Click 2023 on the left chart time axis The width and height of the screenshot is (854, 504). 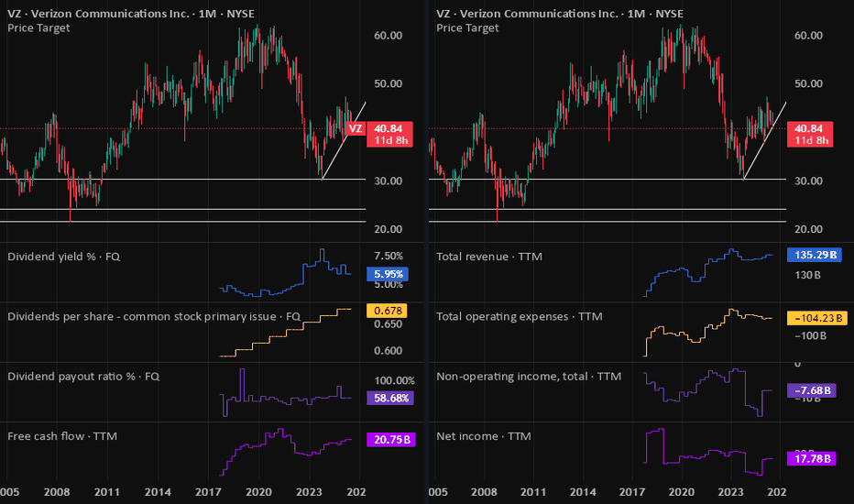[309, 492]
